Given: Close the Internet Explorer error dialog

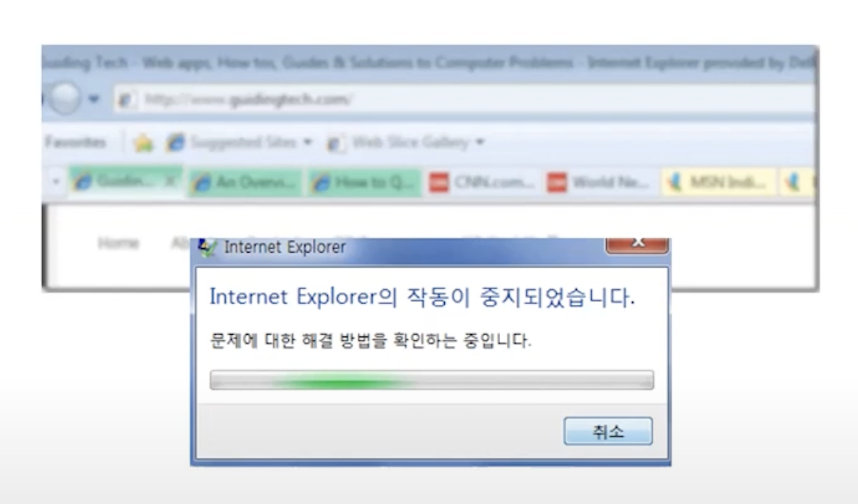Looking at the screenshot, I should coord(637,244).
